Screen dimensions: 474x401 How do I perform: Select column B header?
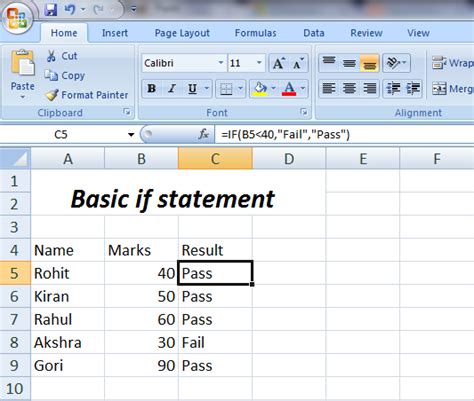pos(141,159)
